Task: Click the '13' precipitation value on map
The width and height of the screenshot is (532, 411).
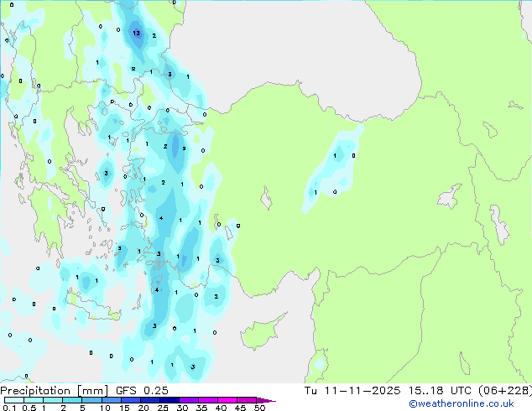Action: tap(136, 33)
